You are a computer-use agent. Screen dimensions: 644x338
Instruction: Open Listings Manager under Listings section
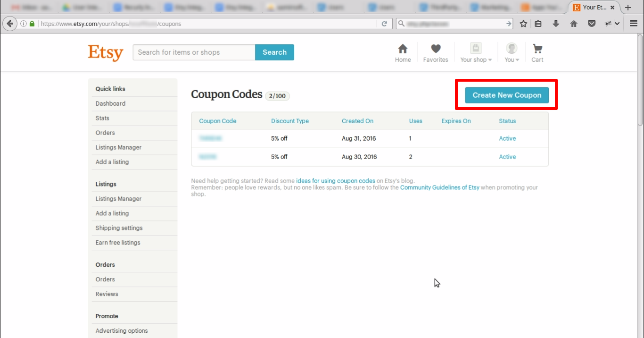coord(118,199)
